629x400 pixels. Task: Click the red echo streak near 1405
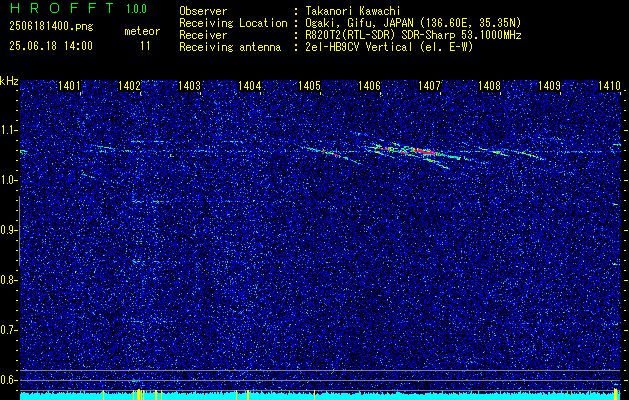point(331,152)
